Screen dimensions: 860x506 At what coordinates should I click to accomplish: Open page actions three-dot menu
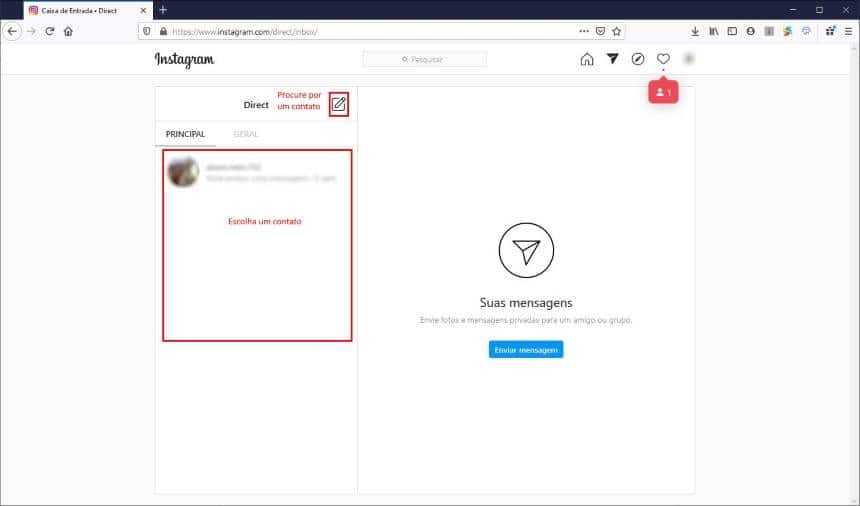[x=584, y=31]
